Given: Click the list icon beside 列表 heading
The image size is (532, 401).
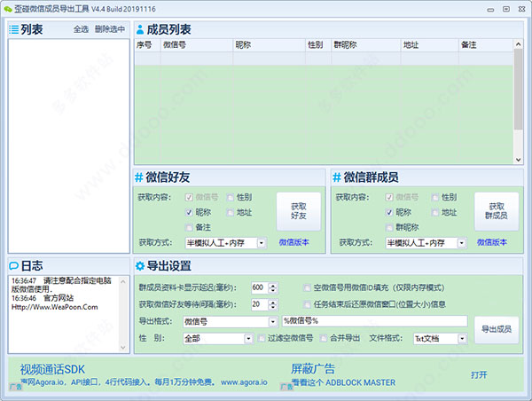Looking at the screenshot, I should pos(13,29).
